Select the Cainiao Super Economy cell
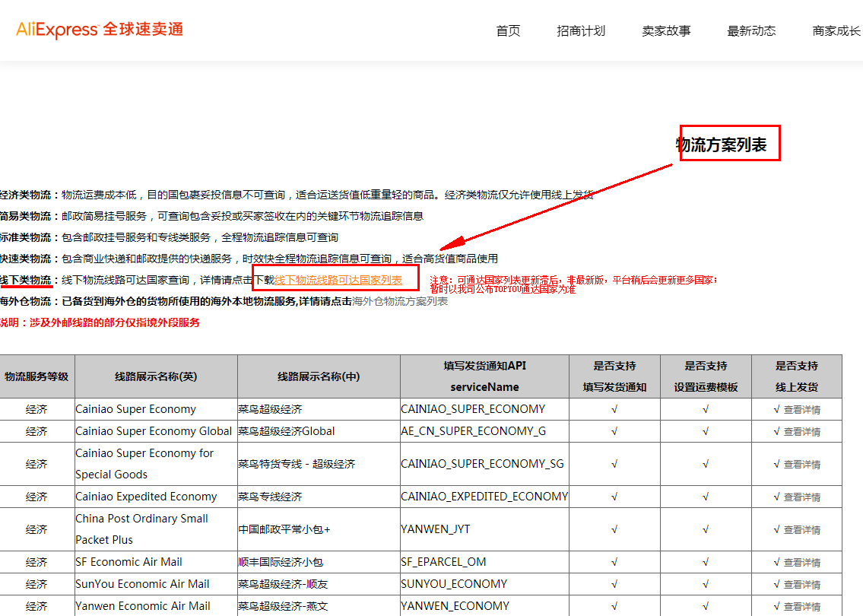The width and height of the screenshot is (863, 616). [x=157, y=409]
